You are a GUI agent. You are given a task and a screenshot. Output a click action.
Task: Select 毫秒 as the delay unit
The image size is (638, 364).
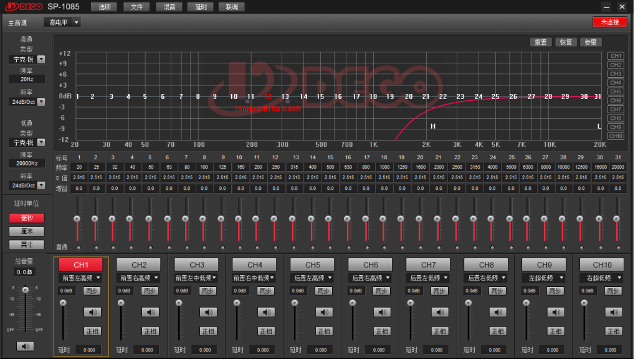(27, 218)
